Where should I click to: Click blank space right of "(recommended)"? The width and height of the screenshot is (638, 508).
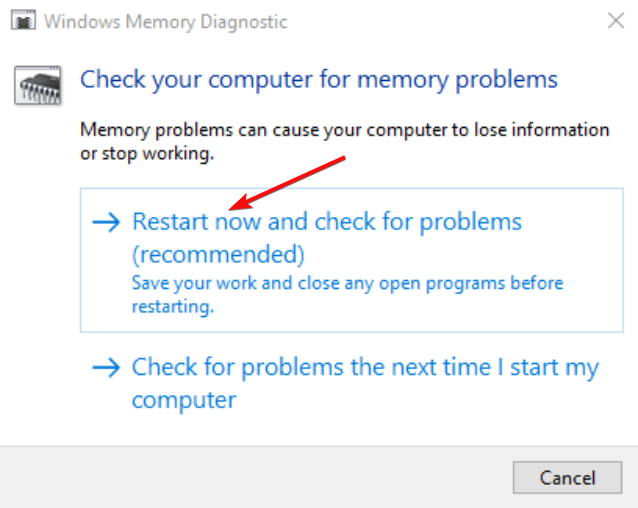[450, 252]
